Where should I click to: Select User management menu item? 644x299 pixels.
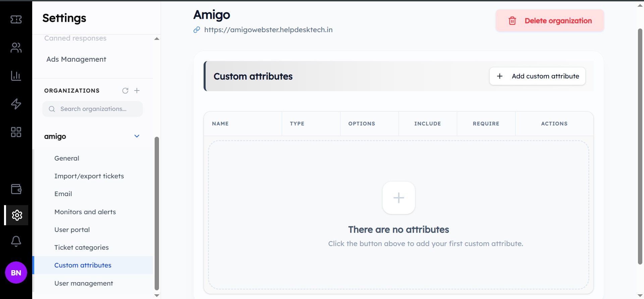(x=84, y=283)
